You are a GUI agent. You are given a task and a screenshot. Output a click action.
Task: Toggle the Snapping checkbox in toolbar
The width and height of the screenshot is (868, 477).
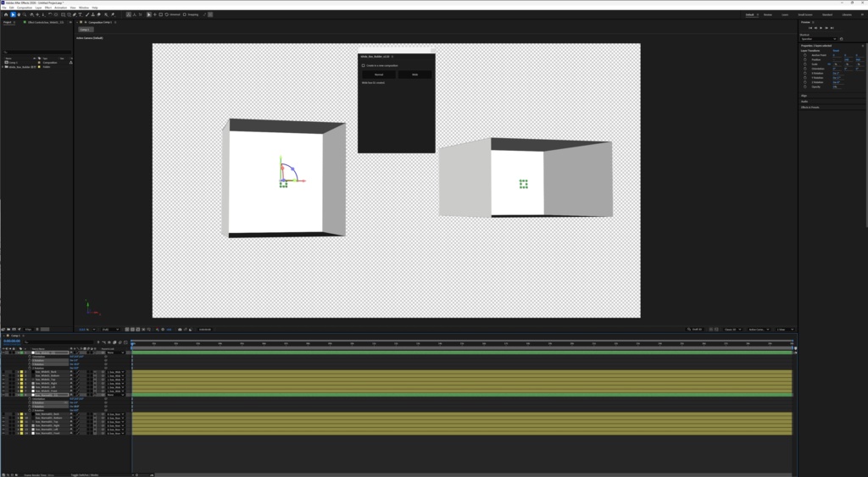click(184, 14)
